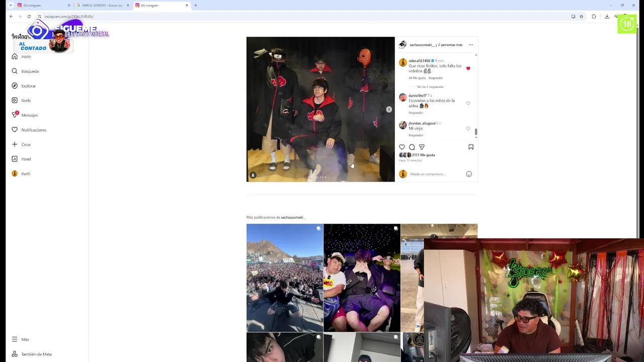Go to next photo in carousel
The width and height of the screenshot is (644, 362).
[388, 109]
